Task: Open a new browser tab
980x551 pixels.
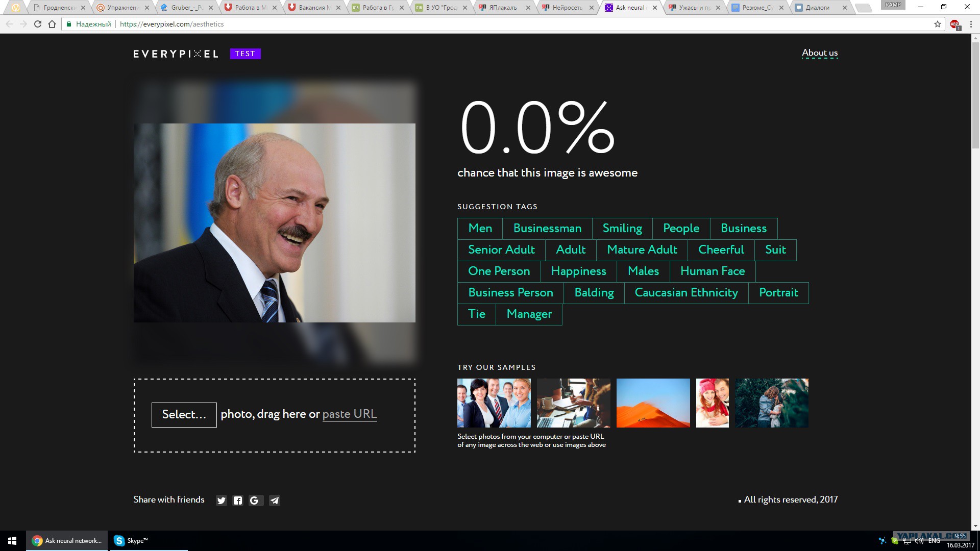Action: pyautogui.click(x=863, y=8)
